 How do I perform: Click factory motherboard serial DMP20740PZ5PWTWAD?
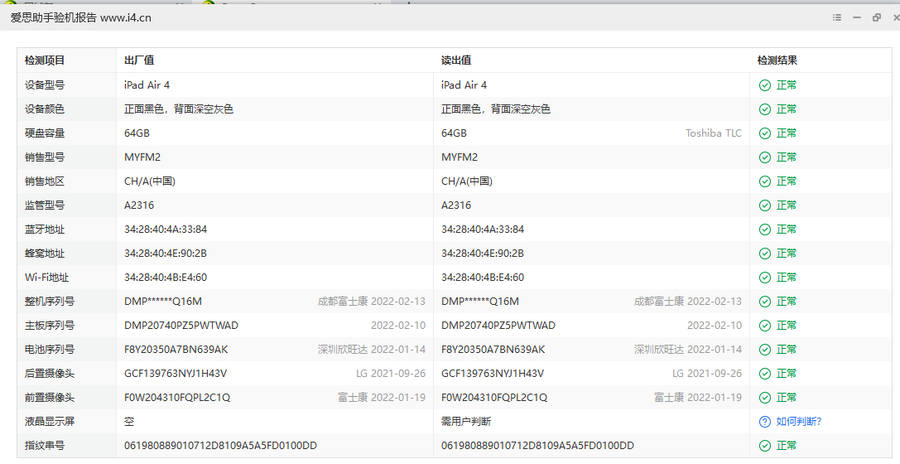181,326
